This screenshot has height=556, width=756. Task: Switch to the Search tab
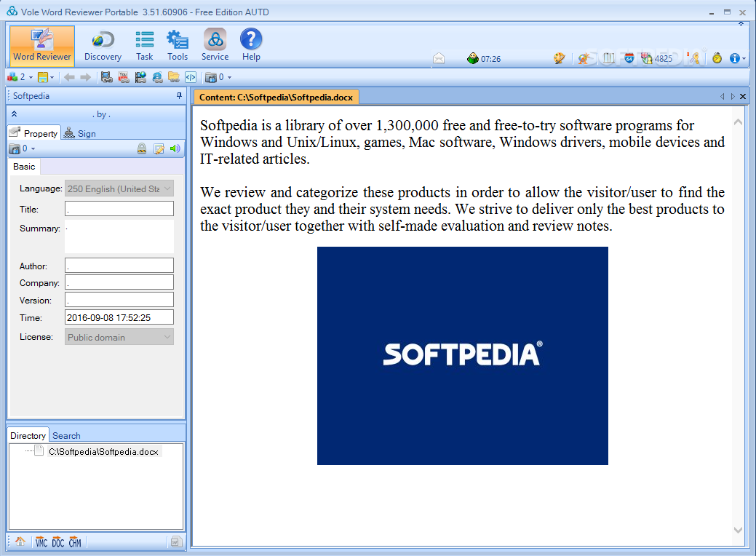click(x=66, y=435)
